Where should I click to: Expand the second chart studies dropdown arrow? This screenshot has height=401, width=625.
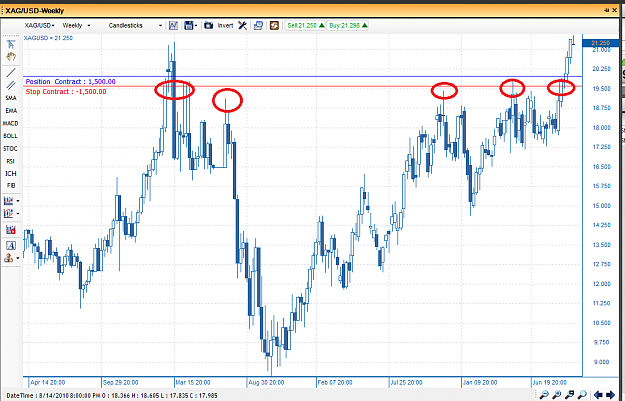pos(18,214)
